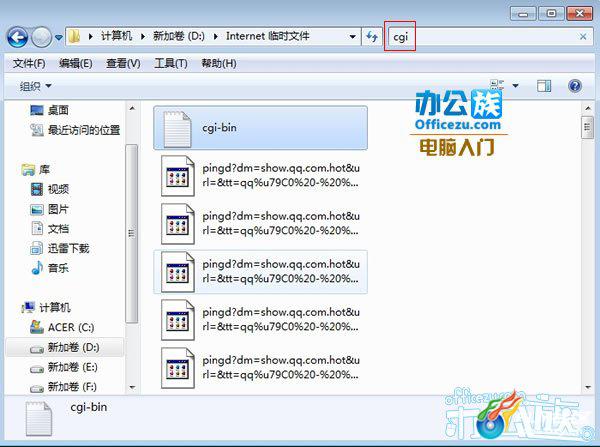The height and width of the screenshot is (447, 600).
Task: Click the 视频 film strip icon
Action: (x=37, y=189)
